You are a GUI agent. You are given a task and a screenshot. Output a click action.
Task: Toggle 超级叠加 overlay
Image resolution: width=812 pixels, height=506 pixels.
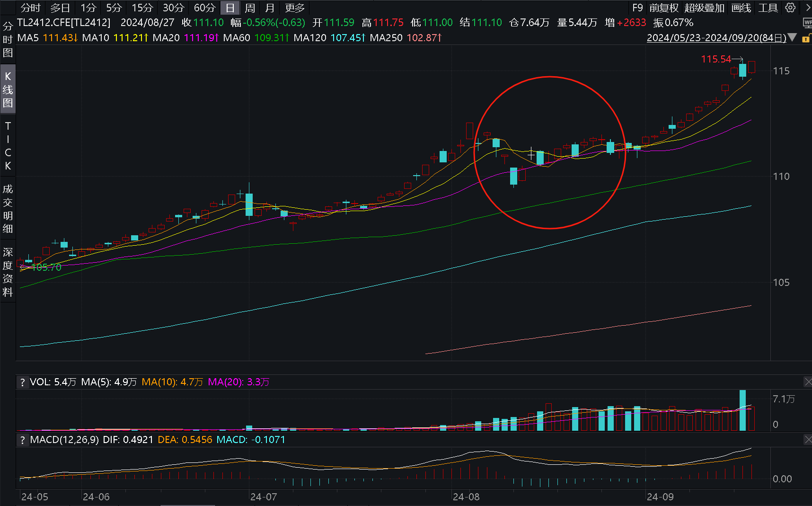(704, 8)
